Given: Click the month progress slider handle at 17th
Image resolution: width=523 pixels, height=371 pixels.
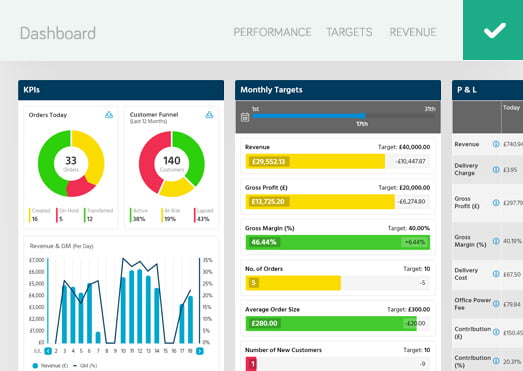Looking at the screenshot, I should pos(363,116).
